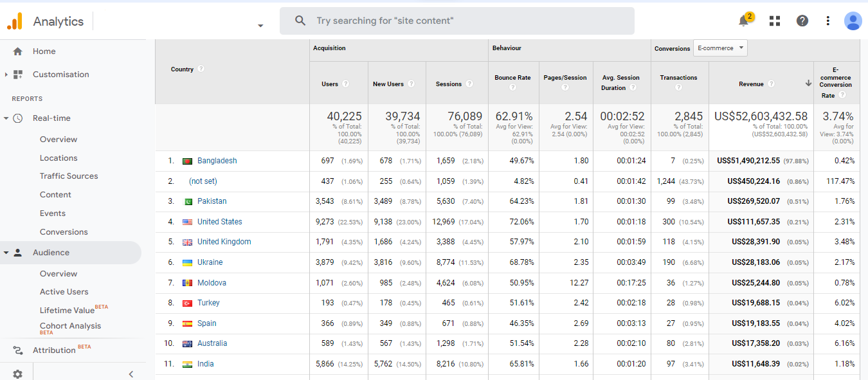Click the Attribution icon in the sidebar
The height and width of the screenshot is (380, 868).
coord(18,350)
